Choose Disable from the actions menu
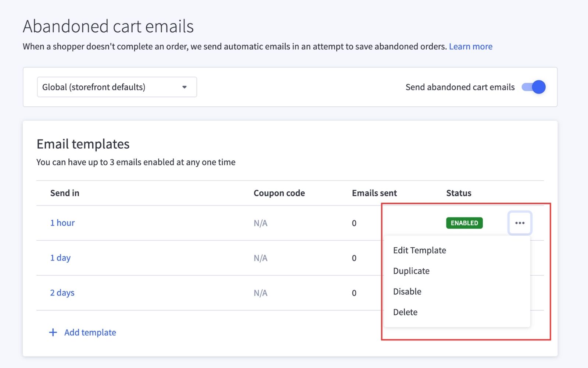The width and height of the screenshot is (588, 368). (x=407, y=291)
